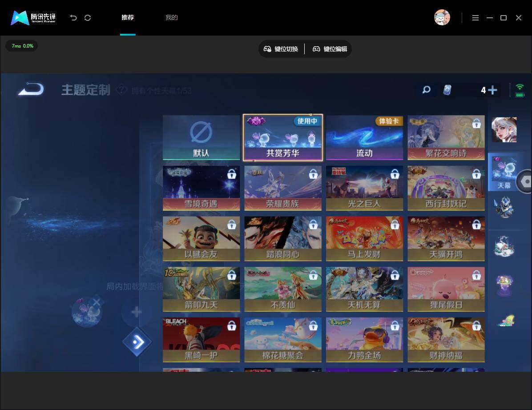Select the 天幕 sidebar category
Image resolution: width=532 pixels, height=410 pixels.
pos(504,172)
